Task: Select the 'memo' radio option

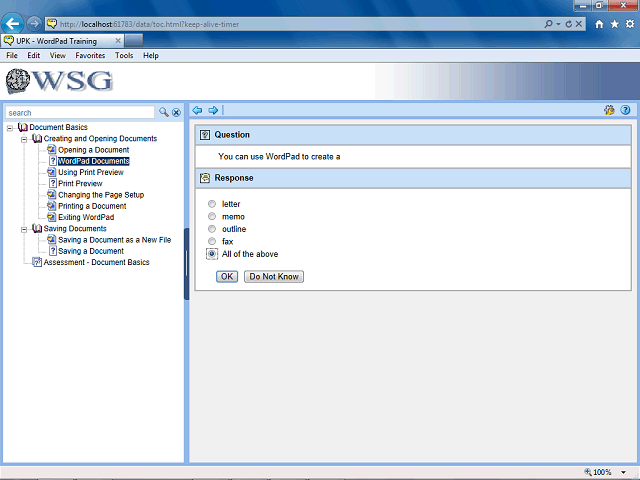Action: (212, 216)
